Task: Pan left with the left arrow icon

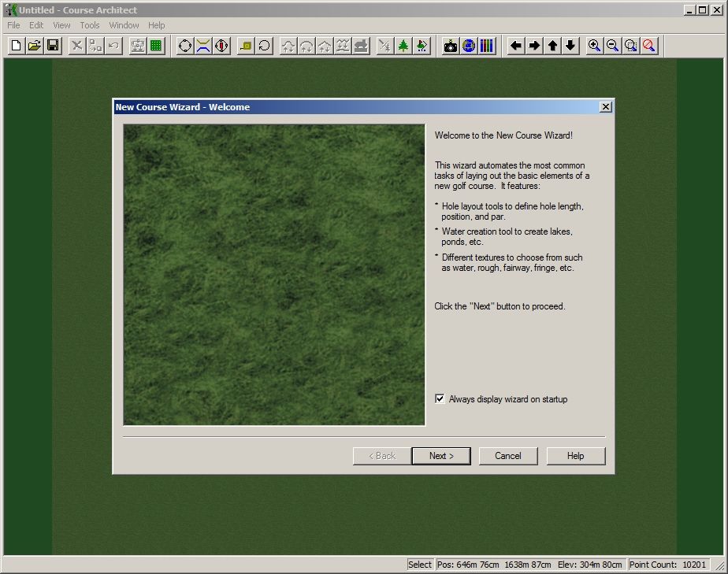Action: click(516, 46)
